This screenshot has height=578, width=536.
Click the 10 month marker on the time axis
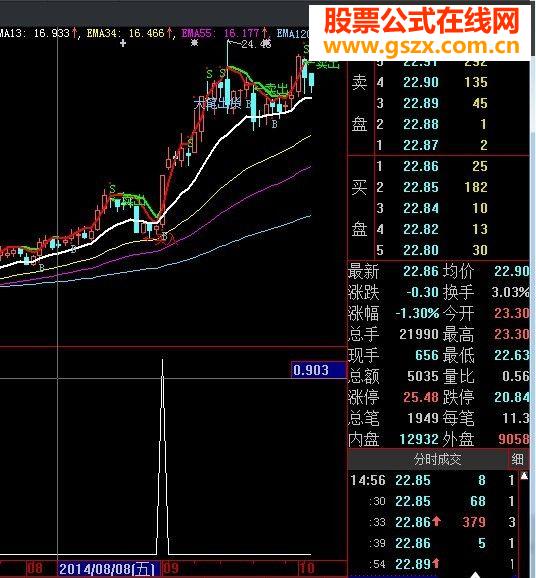306,568
